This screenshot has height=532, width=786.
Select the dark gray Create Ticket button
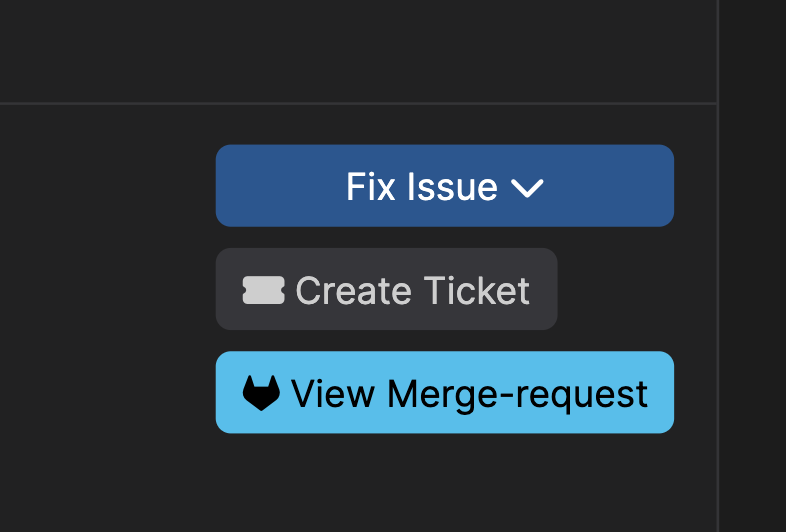(x=386, y=289)
